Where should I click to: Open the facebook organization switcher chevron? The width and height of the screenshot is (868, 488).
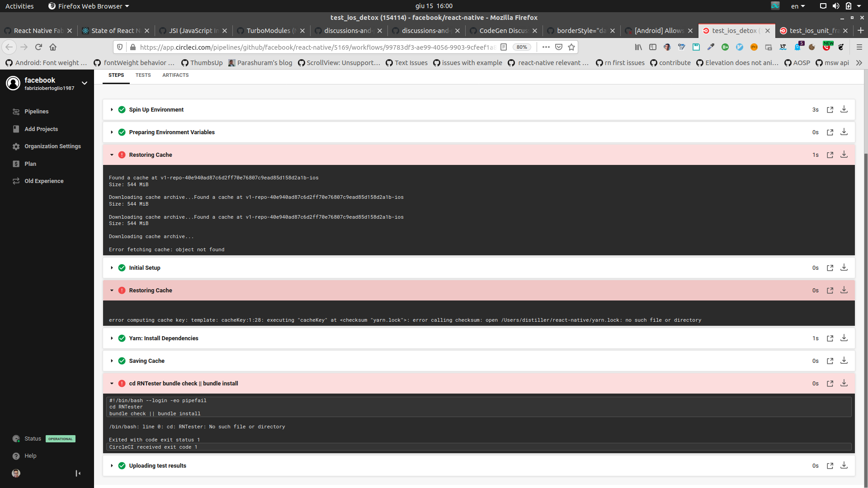point(85,83)
